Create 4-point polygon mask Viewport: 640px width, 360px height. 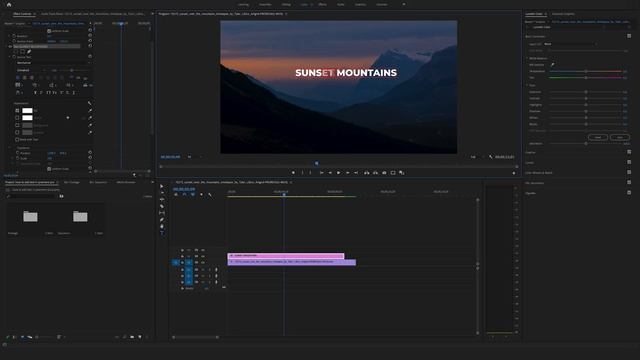click(x=22, y=52)
